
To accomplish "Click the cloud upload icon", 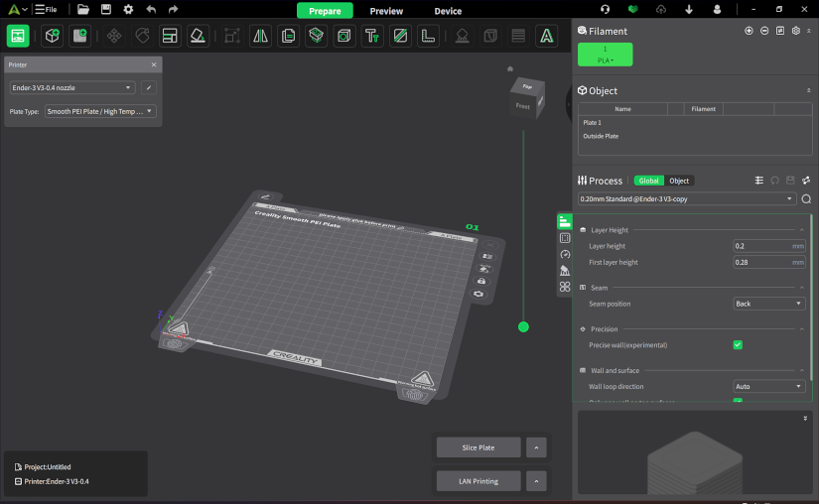I will [x=661, y=9].
